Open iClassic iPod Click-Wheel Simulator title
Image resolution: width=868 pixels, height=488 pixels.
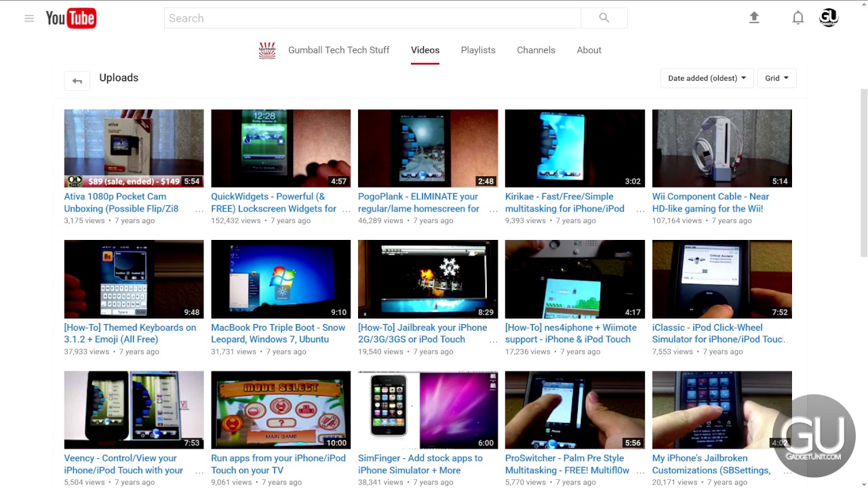[x=718, y=333]
